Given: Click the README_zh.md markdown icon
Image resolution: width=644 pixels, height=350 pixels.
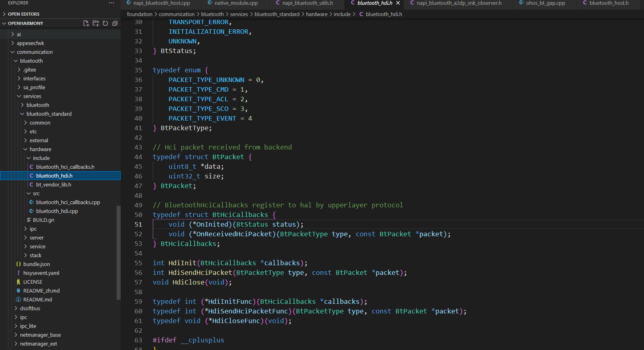Looking at the screenshot, I should 18,291.
